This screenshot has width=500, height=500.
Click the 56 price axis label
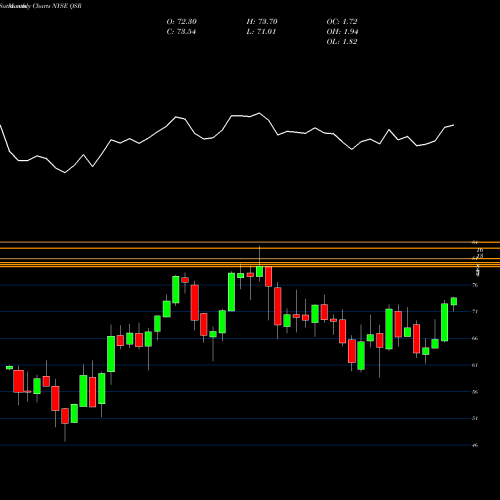(x=475, y=392)
